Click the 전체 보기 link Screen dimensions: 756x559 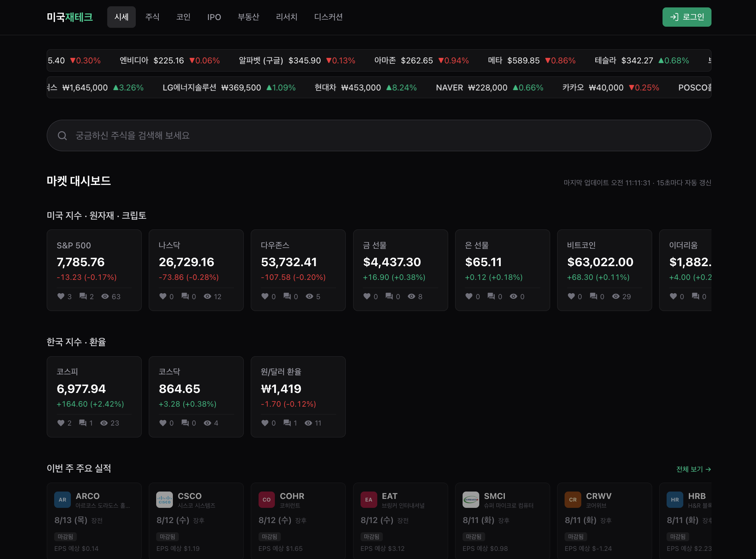pos(694,469)
